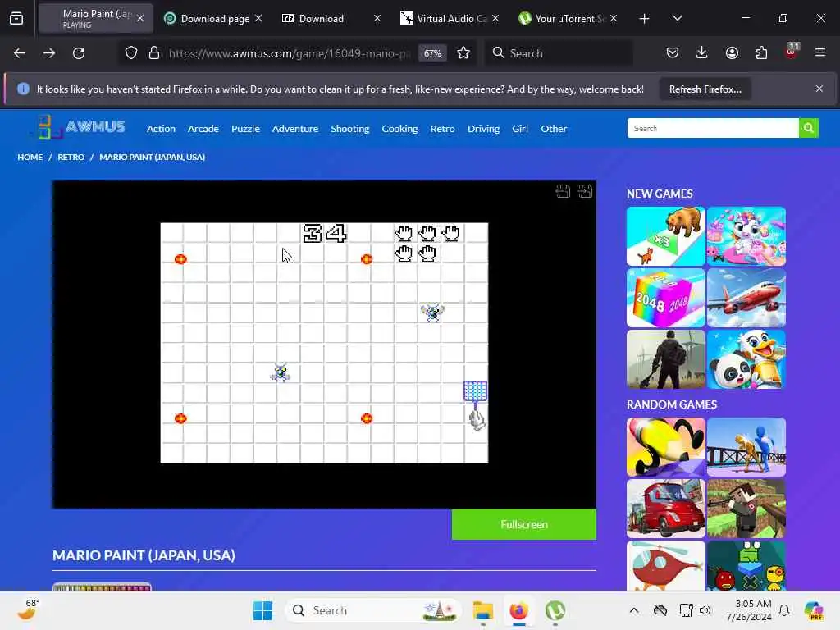Open Cooking games category

[399, 129]
